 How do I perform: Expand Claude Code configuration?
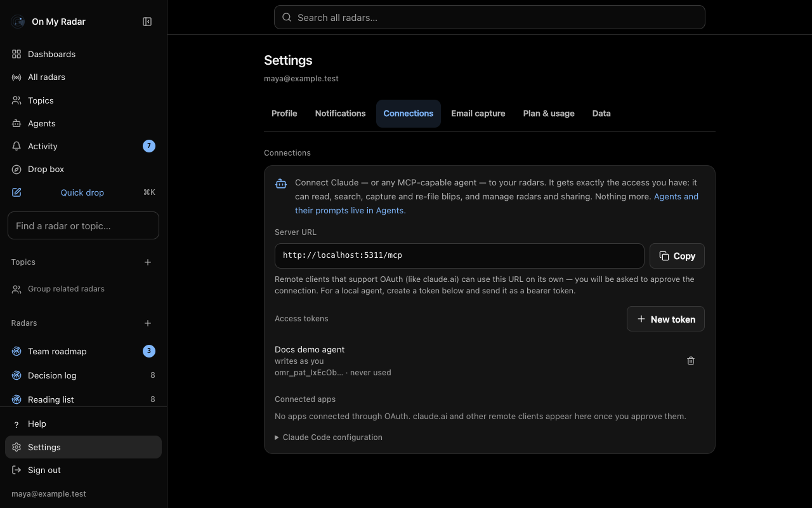coord(329,438)
